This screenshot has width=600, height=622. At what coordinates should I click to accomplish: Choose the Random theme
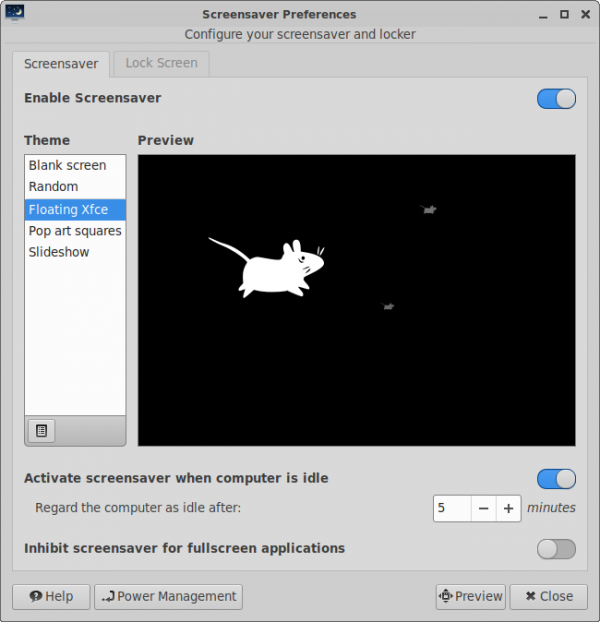53,187
